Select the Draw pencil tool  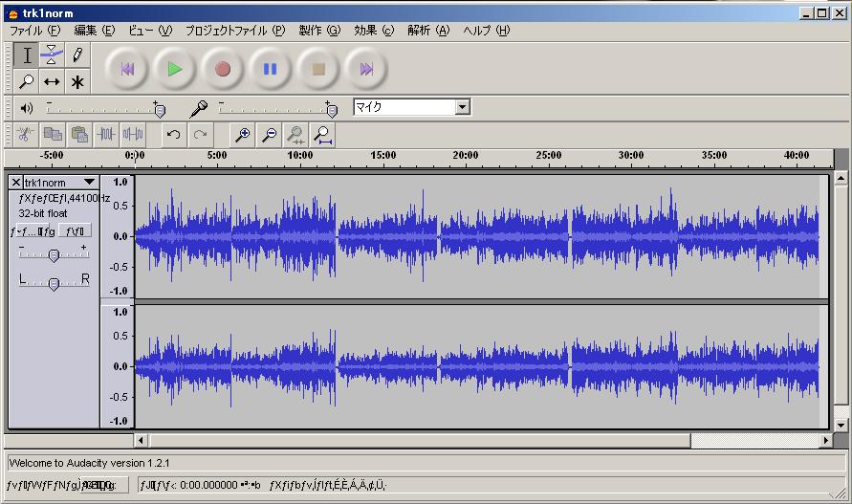pyautogui.click(x=77, y=55)
